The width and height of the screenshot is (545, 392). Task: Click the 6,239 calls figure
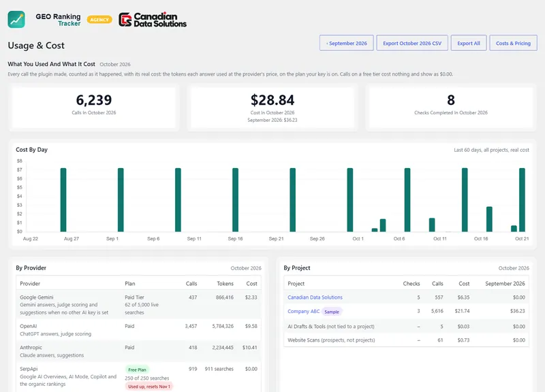coord(94,100)
